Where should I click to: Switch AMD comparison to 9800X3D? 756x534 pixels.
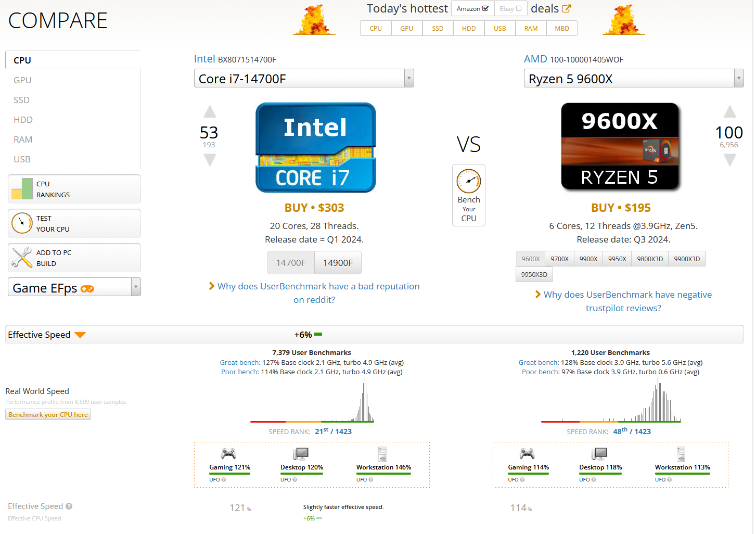click(650, 259)
